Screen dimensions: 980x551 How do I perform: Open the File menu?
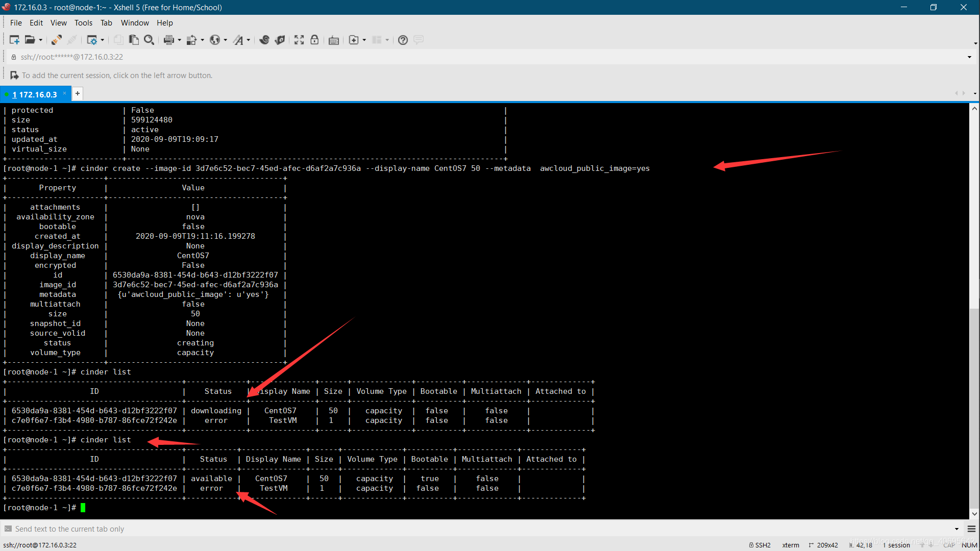(x=16, y=22)
